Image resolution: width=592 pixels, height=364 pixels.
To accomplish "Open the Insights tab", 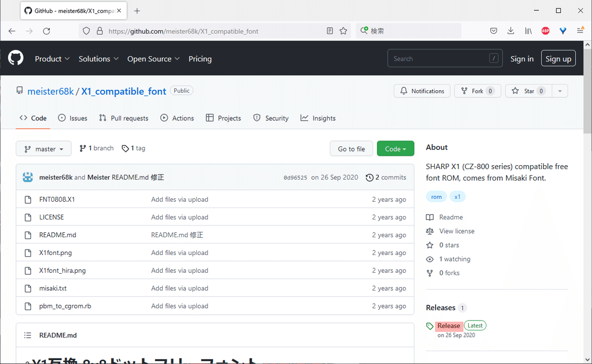I will [318, 118].
